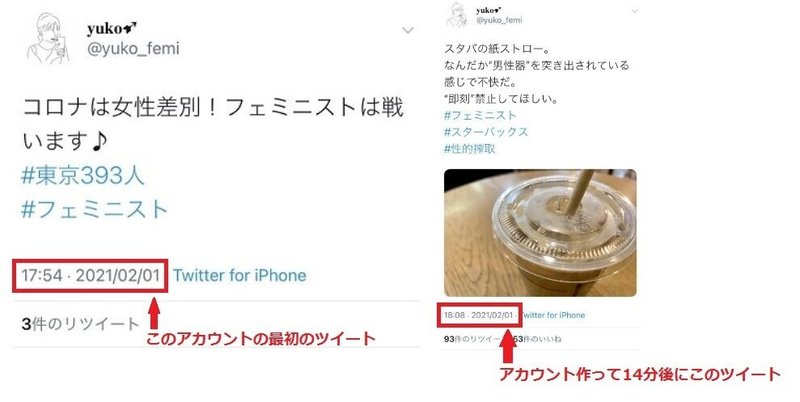Click the 17:54 · 2021/02/01 timestamp
Image resolution: width=800 pixels, height=402 pixels.
coord(90,275)
